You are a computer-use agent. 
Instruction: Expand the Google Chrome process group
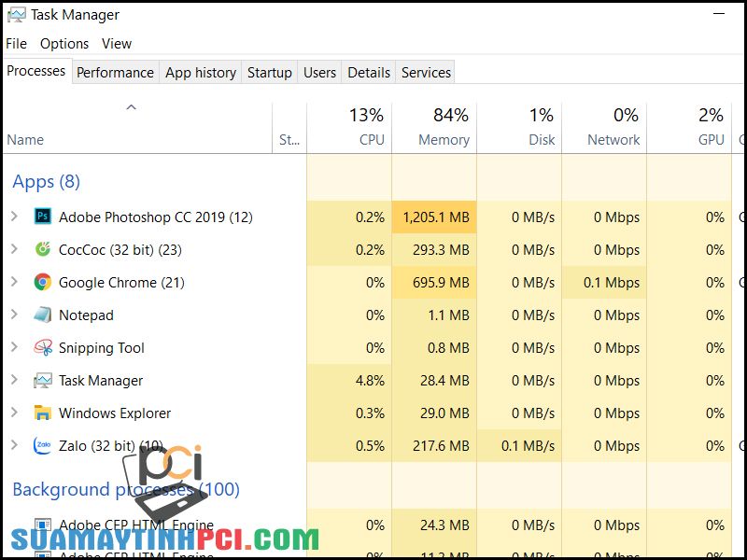(x=14, y=282)
